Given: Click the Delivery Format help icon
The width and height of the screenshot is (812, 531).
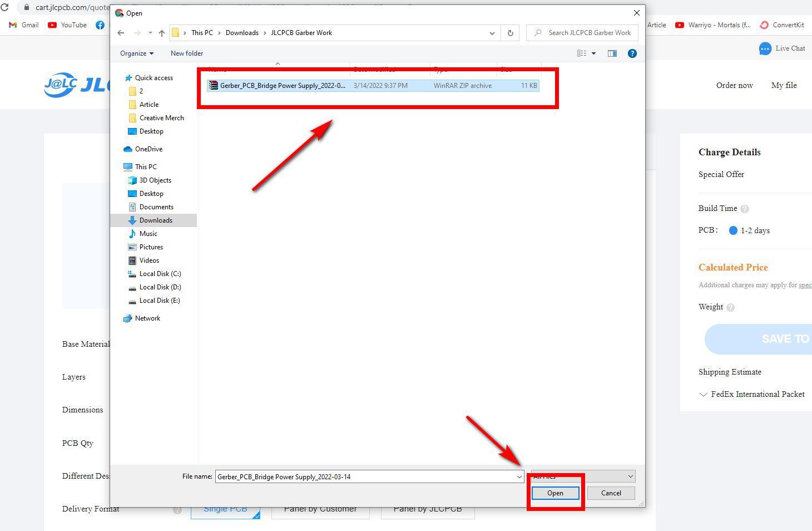Looking at the screenshot, I should [x=177, y=509].
